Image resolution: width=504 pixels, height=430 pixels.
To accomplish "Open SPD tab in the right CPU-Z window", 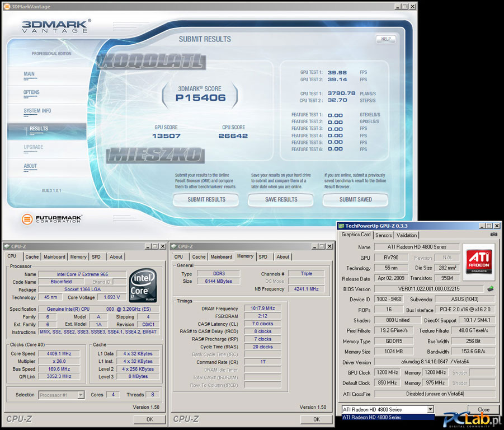I will (263, 257).
